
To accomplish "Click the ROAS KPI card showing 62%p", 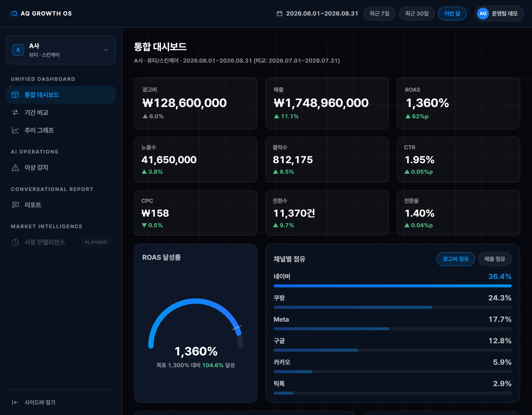I will coord(458,103).
